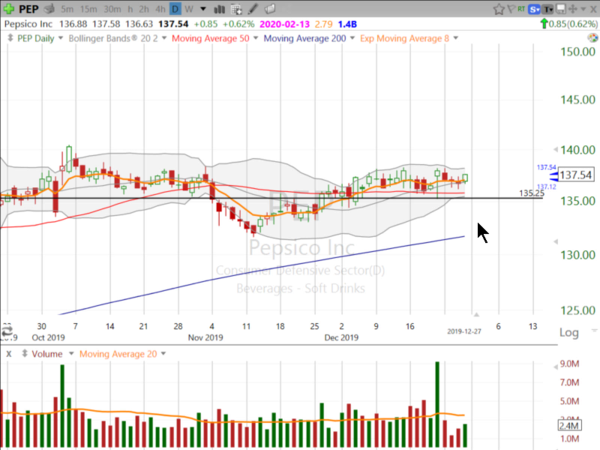
Task: Click the refresh arrows icon at bottom left
Action: [7, 329]
